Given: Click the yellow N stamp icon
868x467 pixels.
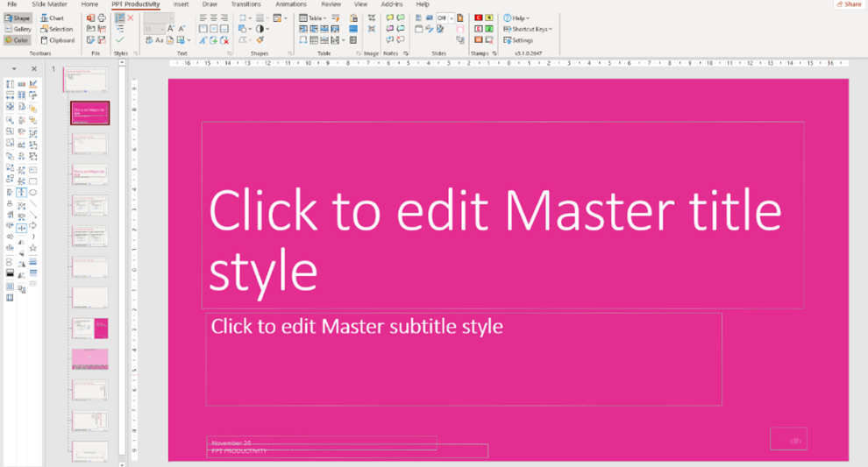Looking at the screenshot, I should tap(489, 18).
